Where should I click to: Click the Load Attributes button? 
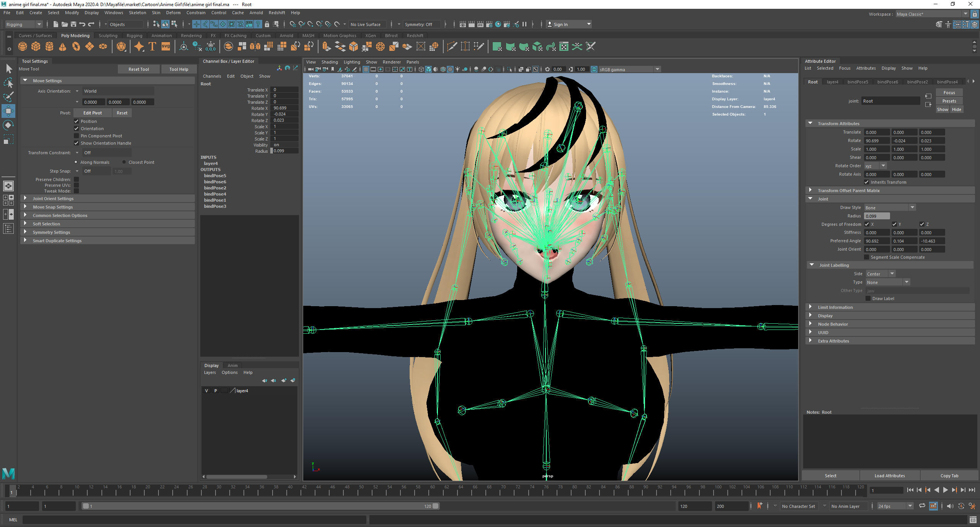pos(890,476)
